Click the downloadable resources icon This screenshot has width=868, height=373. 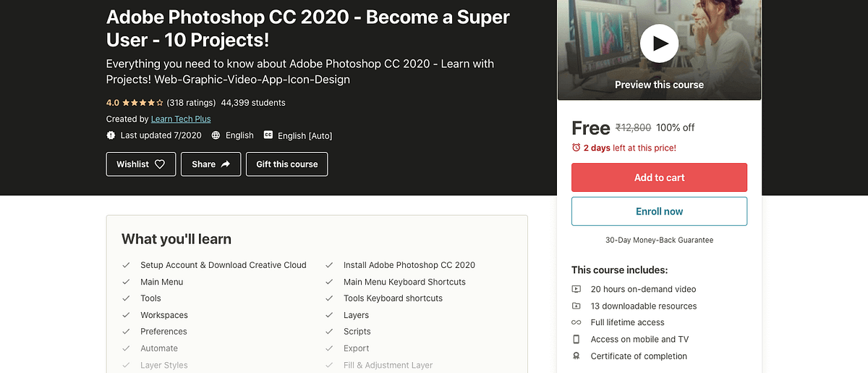[576, 306]
